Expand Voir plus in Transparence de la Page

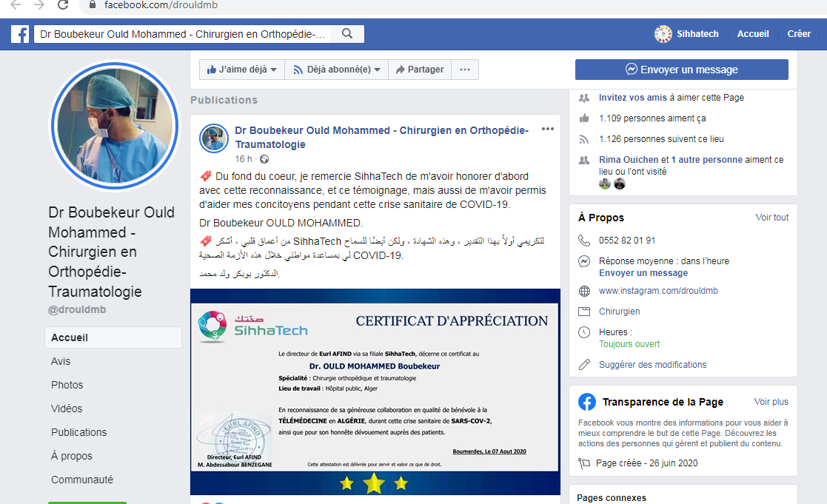point(771,402)
